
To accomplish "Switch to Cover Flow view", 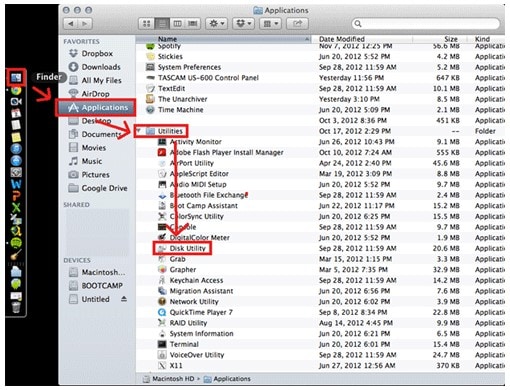I will pos(193,24).
